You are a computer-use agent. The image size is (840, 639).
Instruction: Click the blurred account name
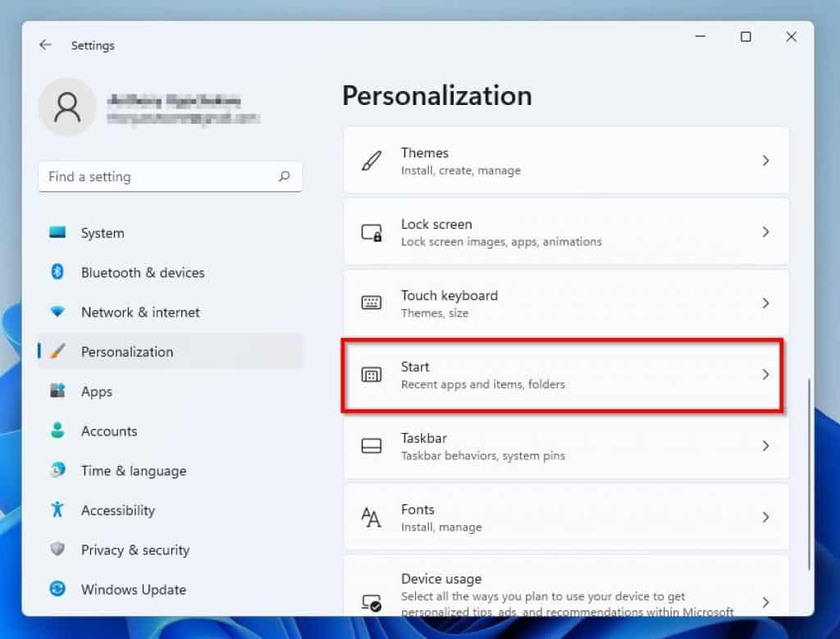(174, 100)
